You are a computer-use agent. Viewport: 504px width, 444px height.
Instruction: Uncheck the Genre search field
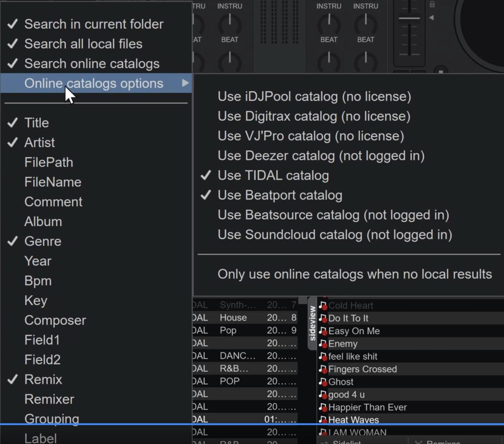pyautogui.click(x=96, y=241)
